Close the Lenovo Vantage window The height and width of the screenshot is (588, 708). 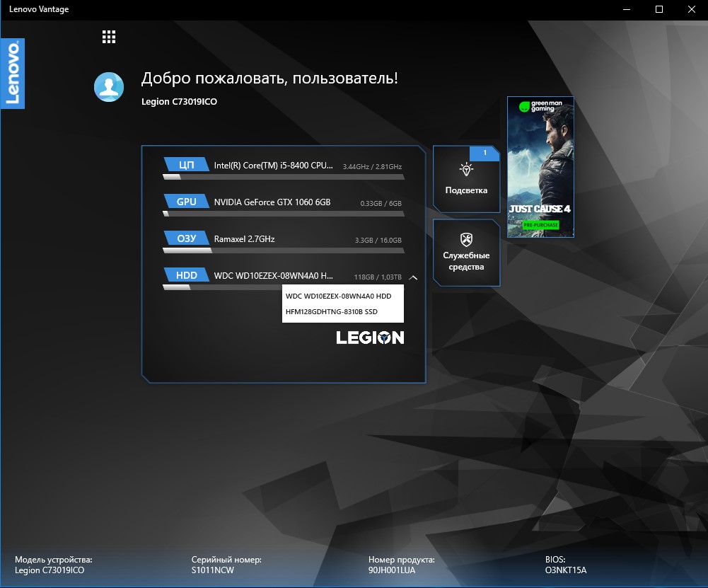691,9
